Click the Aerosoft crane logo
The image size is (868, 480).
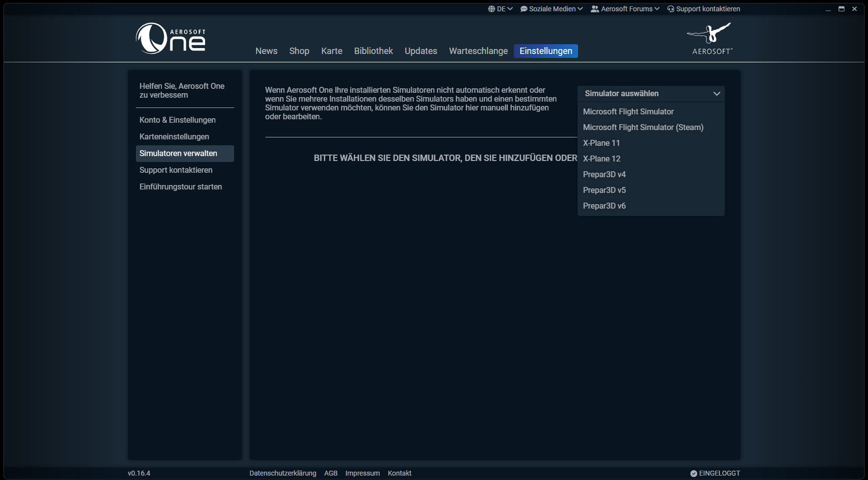(x=710, y=38)
